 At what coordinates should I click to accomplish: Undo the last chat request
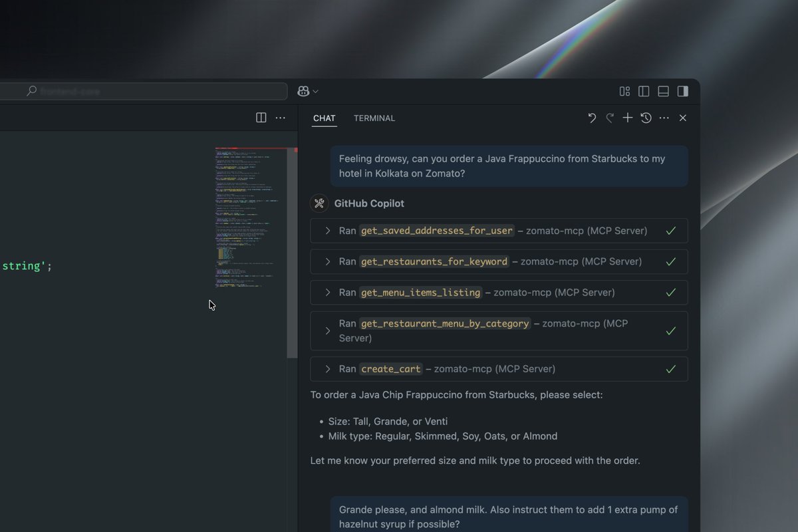[x=592, y=118]
